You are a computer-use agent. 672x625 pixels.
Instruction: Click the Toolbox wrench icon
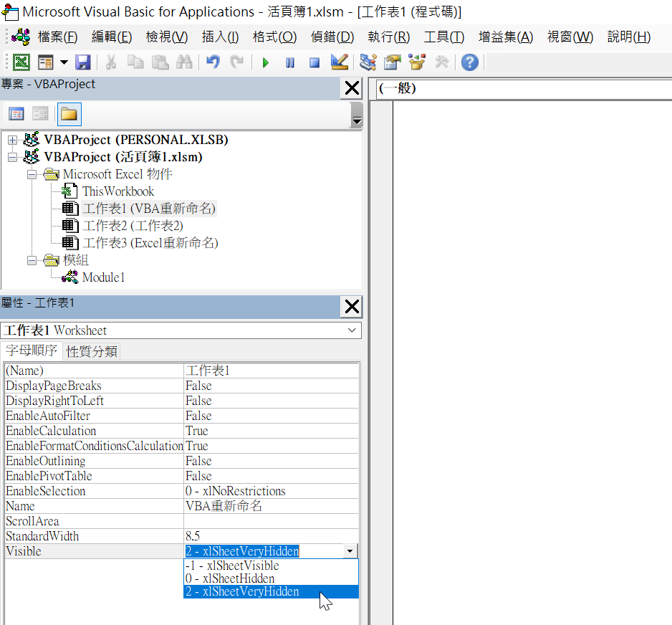(x=441, y=62)
